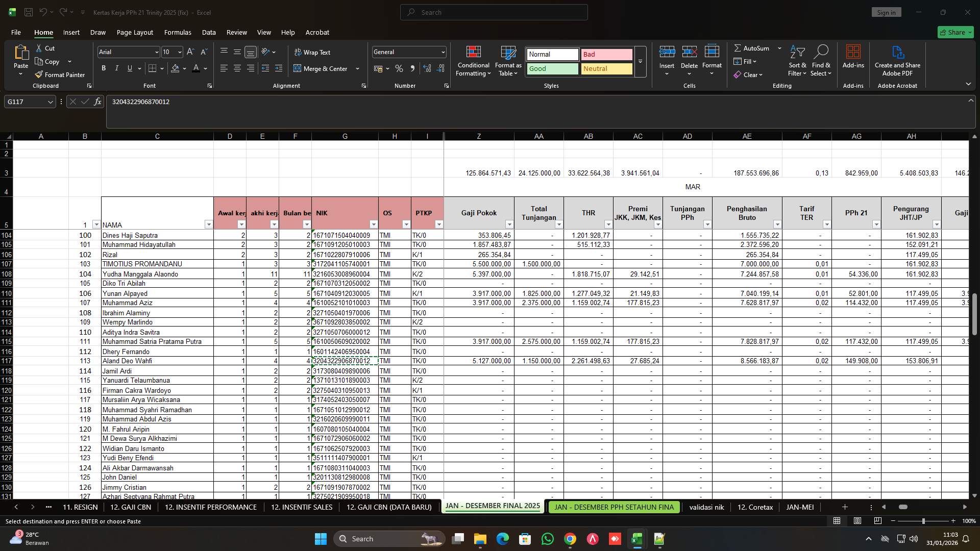The height and width of the screenshot is (551, 980).
Task: Adjust the zoom slider
Action: 923,521
